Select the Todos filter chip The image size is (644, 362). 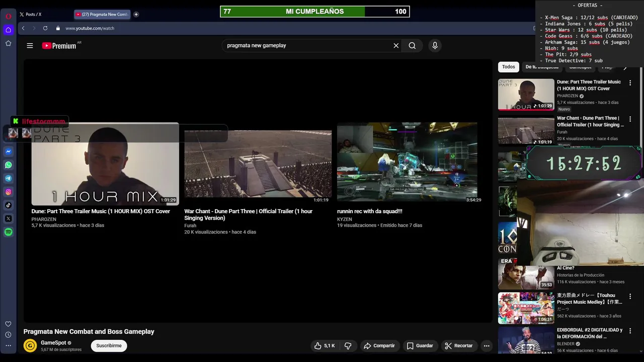coord(509,67)
